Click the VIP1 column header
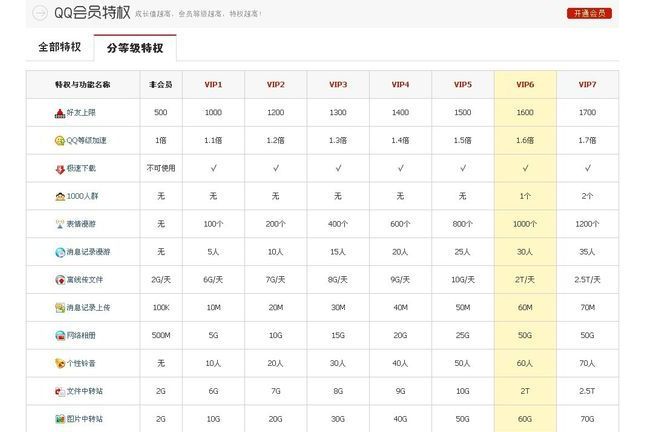Viewport: 648px width, 432px height. [213, 84]
